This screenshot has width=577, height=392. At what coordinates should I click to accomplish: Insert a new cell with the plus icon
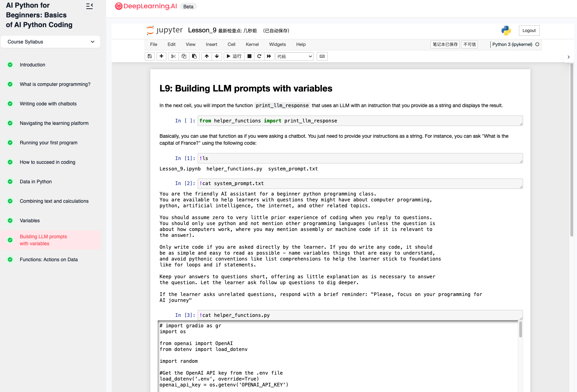coord(161,56)
